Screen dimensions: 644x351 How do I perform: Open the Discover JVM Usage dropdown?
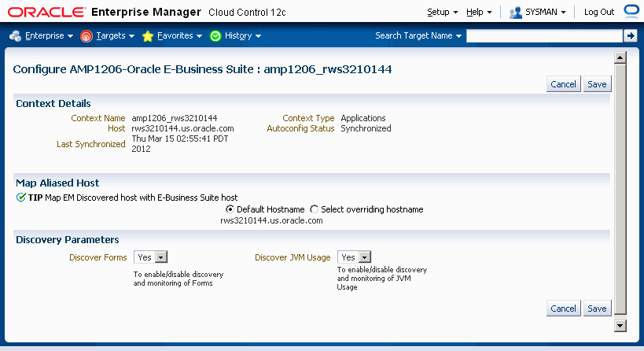click(x=354, y=257)
